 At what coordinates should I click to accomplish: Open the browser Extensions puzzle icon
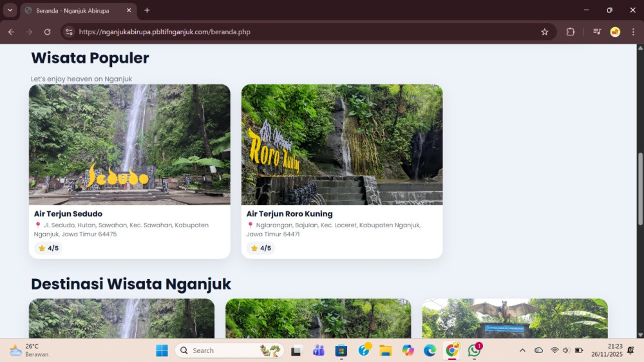coord(570,32)
